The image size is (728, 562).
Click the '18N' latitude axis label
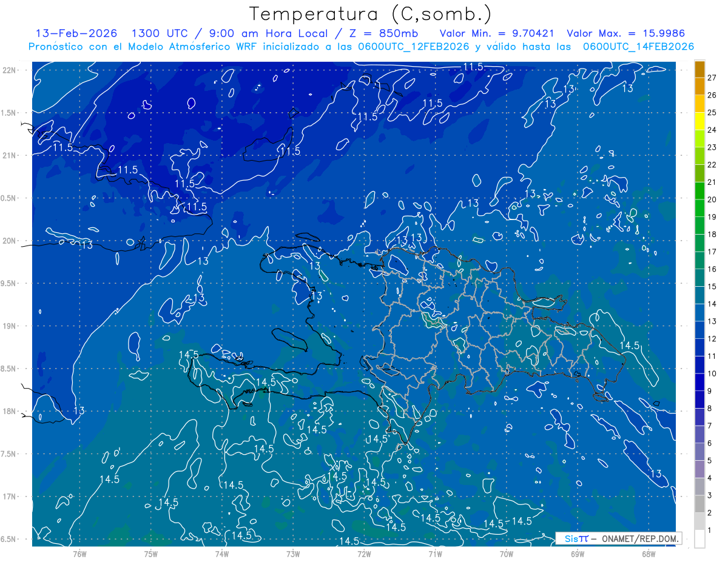pos(10,411)
